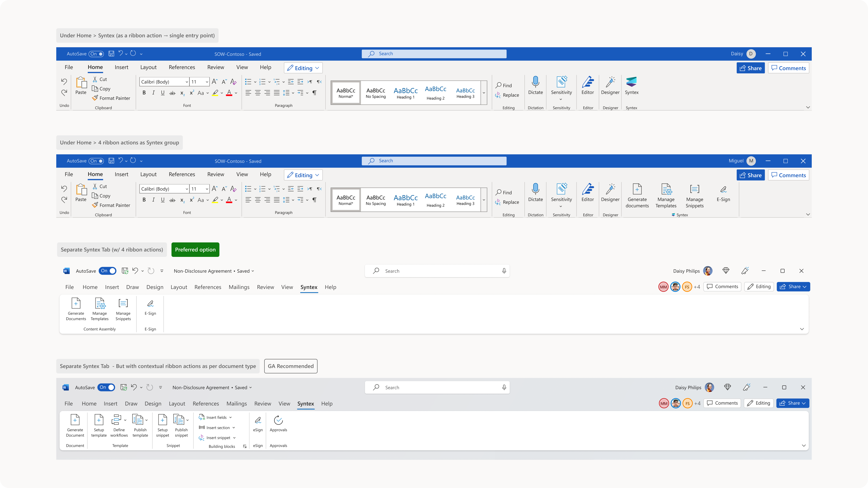Toggle AutoSave in preferred option NDA window

(108, 271)
